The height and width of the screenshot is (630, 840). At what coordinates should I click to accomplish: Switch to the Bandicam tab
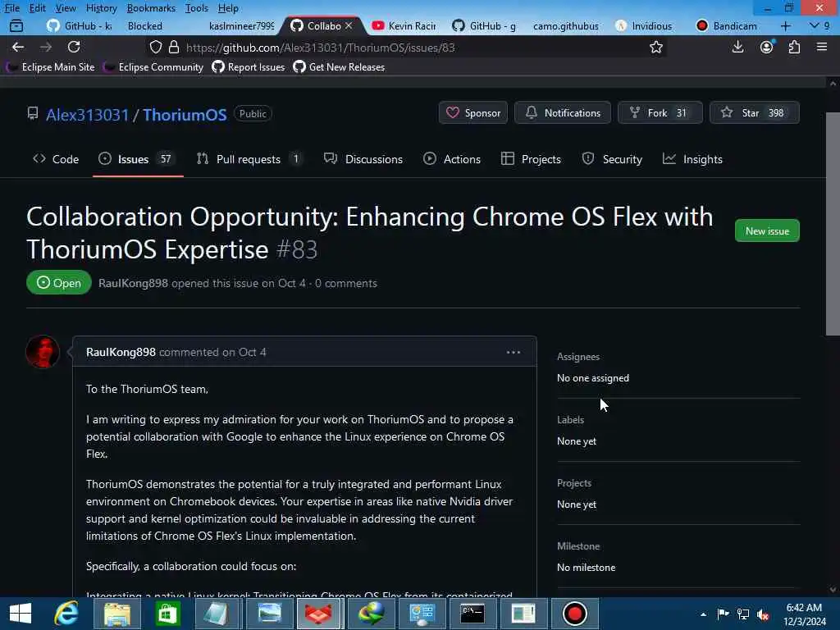pyautogui.click(x=727, y=25)
